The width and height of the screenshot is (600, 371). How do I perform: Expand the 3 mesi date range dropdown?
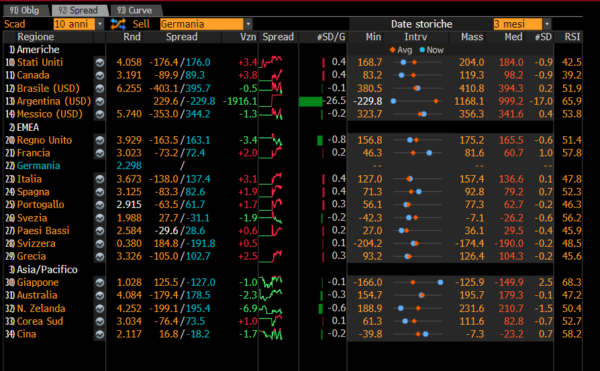(522, 24)
